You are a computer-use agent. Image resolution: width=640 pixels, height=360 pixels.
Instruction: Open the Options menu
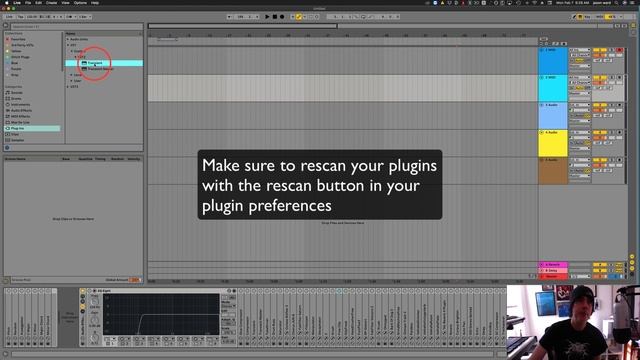80,3
